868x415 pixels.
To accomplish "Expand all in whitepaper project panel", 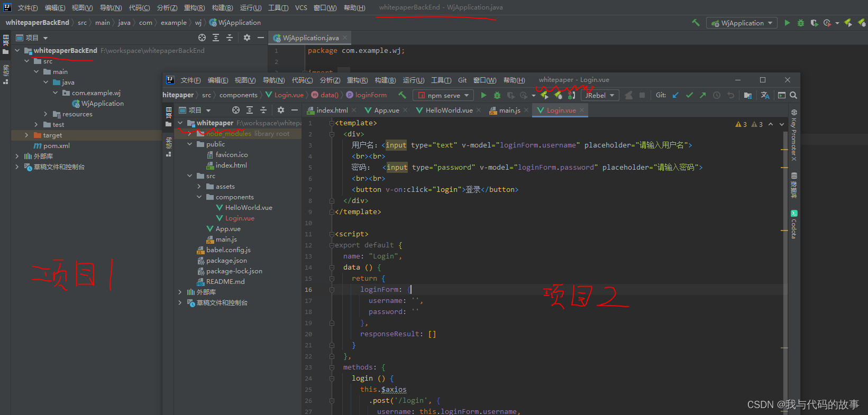I will click(250, 110).
